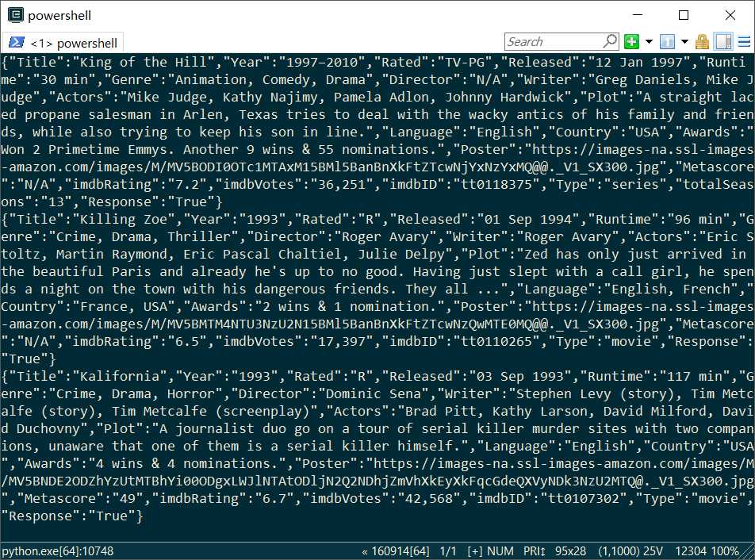Focus the Search input field
Image resolution: width=755 pixels, height=560 pixels.
[554, 42]
